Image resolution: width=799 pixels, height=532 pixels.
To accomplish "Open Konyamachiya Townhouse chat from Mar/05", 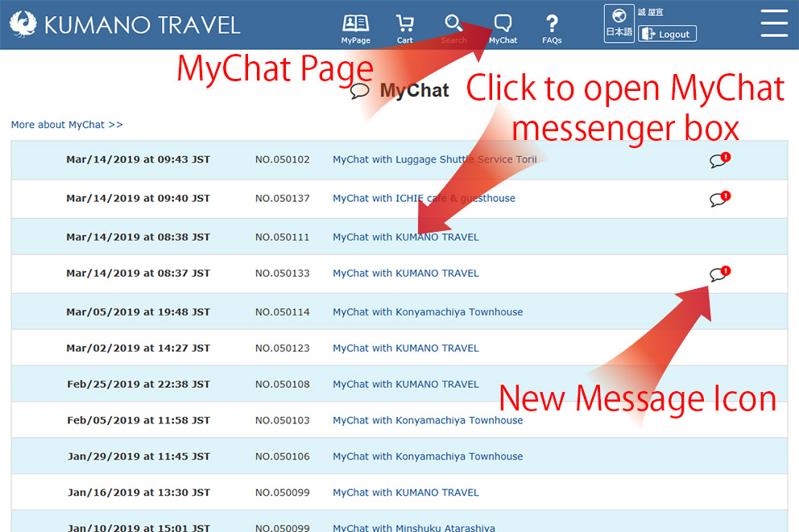I will [x=428, y=312].
